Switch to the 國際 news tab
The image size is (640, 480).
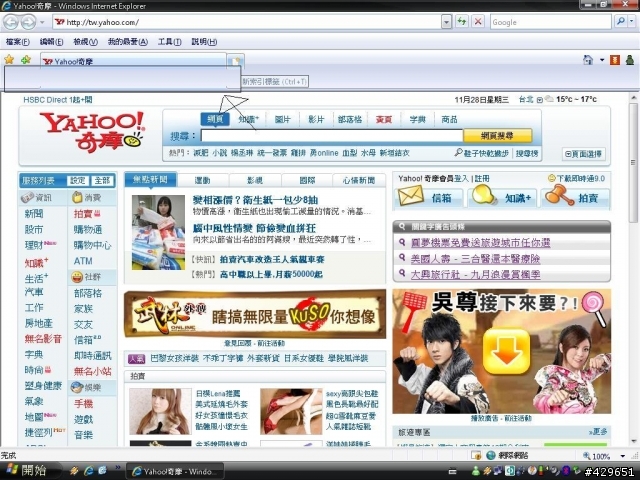[307, 180]
